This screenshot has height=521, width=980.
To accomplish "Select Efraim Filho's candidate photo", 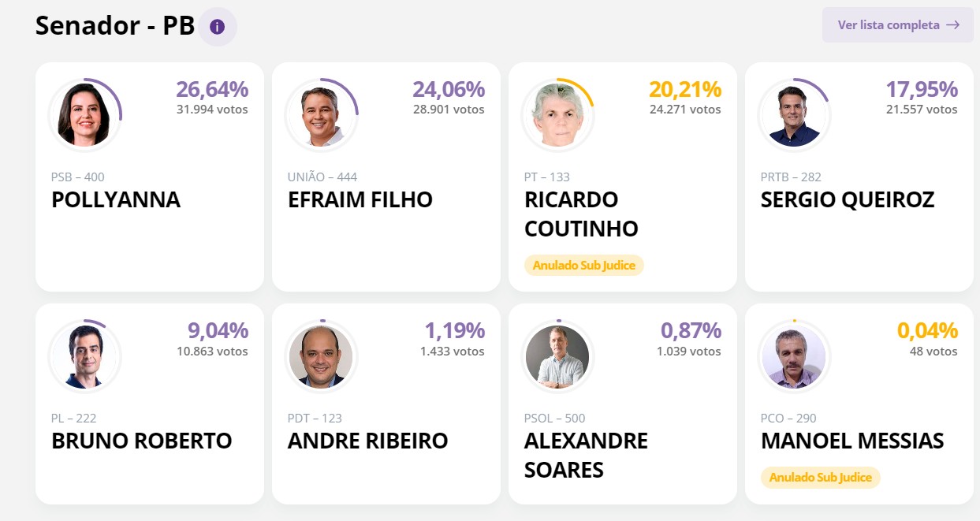I will 321,114.
